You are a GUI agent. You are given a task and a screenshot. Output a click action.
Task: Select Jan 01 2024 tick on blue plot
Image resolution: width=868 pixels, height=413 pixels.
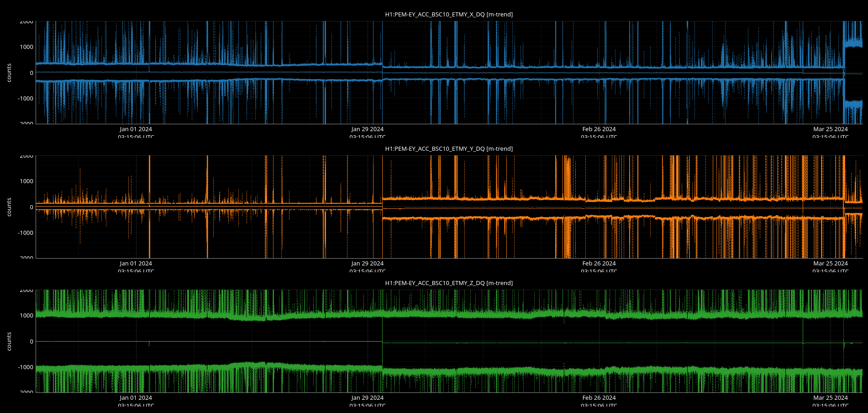136,129
